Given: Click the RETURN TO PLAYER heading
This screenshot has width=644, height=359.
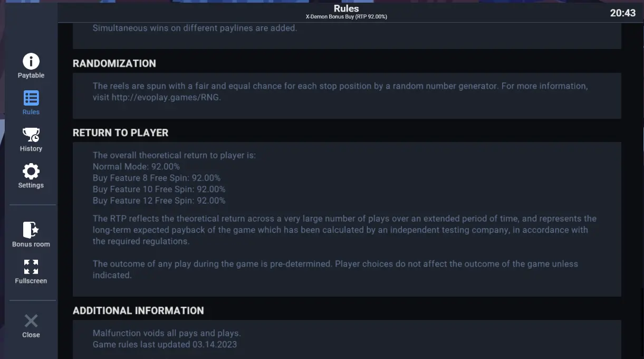Looking at the screenshot, I should pos(121,133).
